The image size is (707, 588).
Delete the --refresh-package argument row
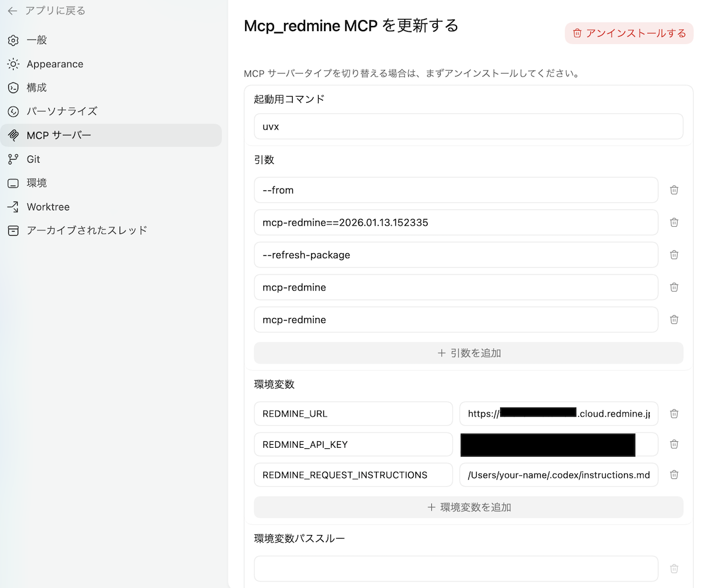pyautogui.click(x=674, y=255)
